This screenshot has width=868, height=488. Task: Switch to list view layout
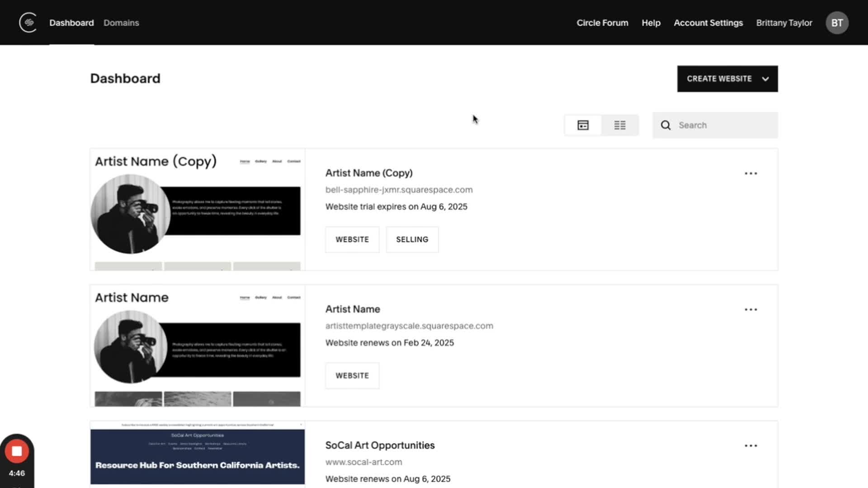(x=620, y=125)
